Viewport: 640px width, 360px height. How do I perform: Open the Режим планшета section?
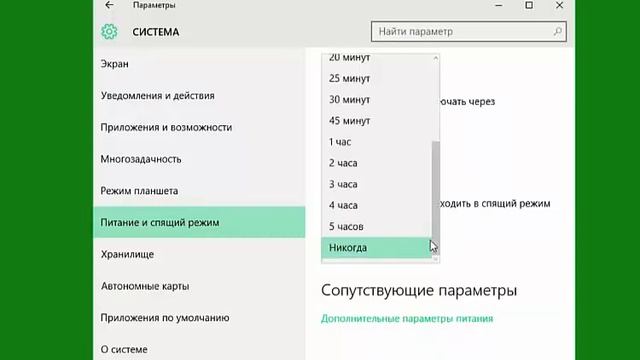(x=199, y=191)
